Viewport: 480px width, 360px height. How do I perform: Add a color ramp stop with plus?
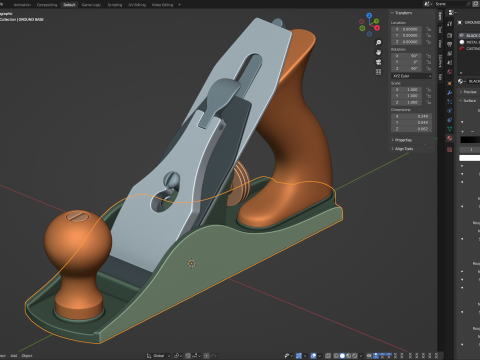click(462, 132)
